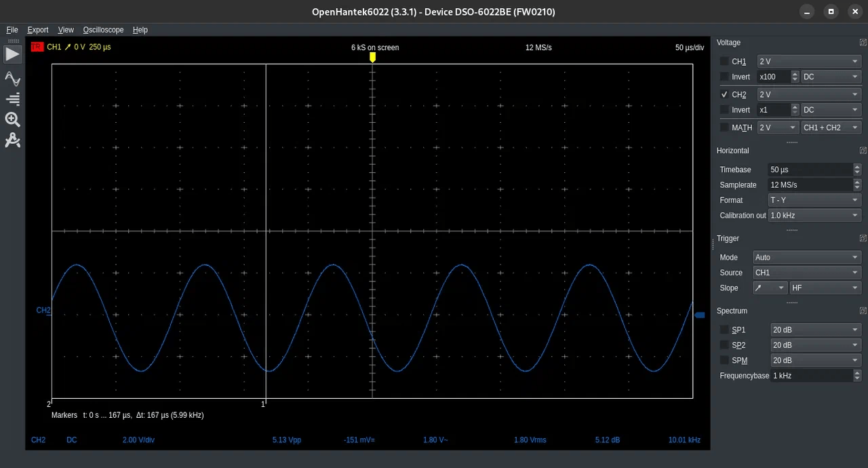Open the CH2 DC coupling dropdown
The image size is (868, 468).
point(831,110)
